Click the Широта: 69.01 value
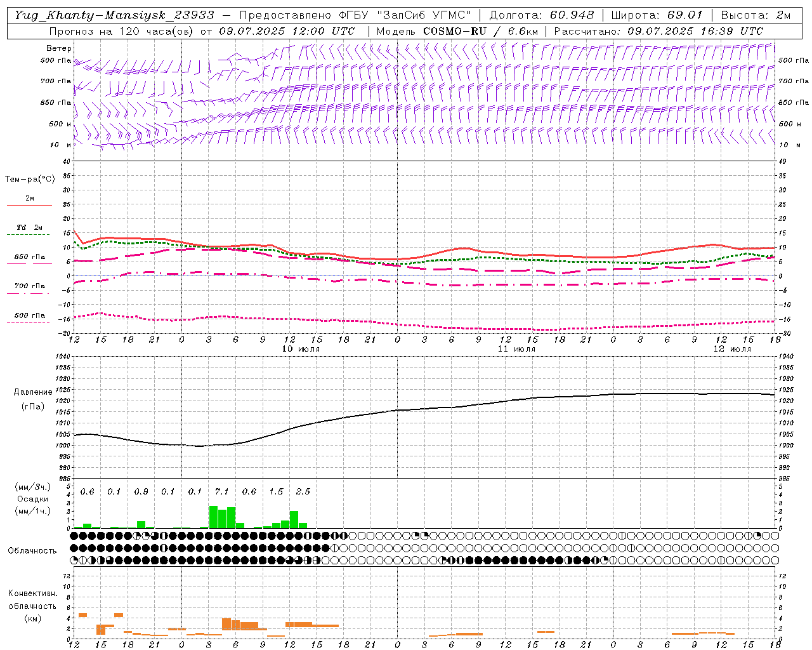The width and height of the screenshot is (812, 650). click(657, 15)
